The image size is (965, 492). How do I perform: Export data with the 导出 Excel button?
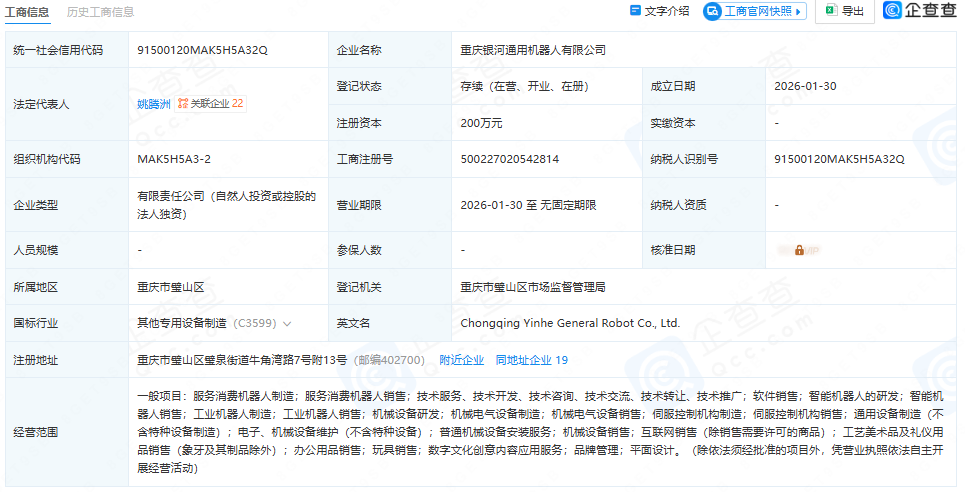tap(844, 11)
